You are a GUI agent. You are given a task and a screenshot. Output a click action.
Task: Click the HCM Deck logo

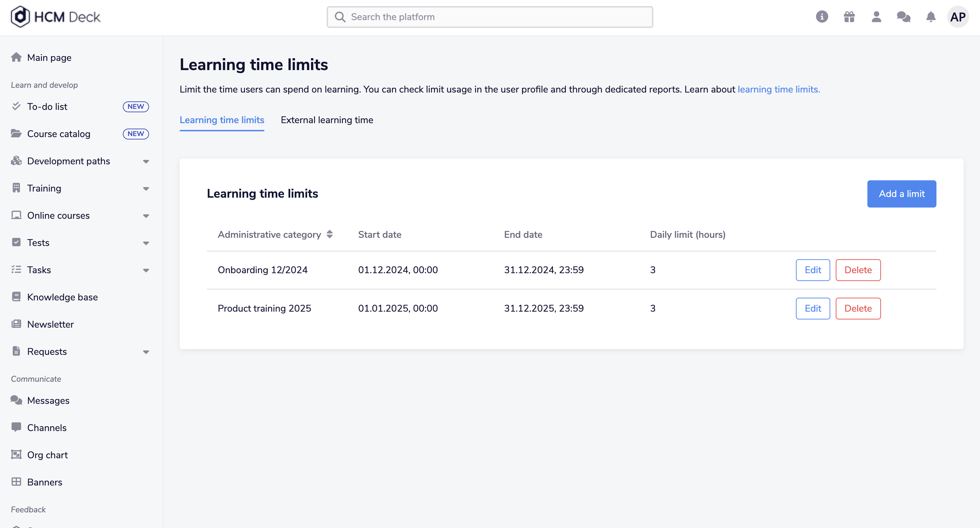55,17
